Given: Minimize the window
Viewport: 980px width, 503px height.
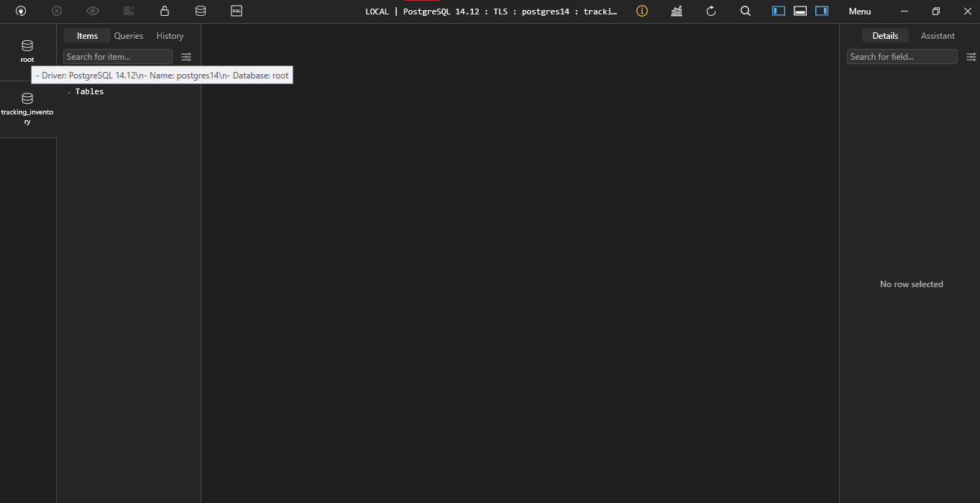Looking at the screenshot, I should point(905,11).
